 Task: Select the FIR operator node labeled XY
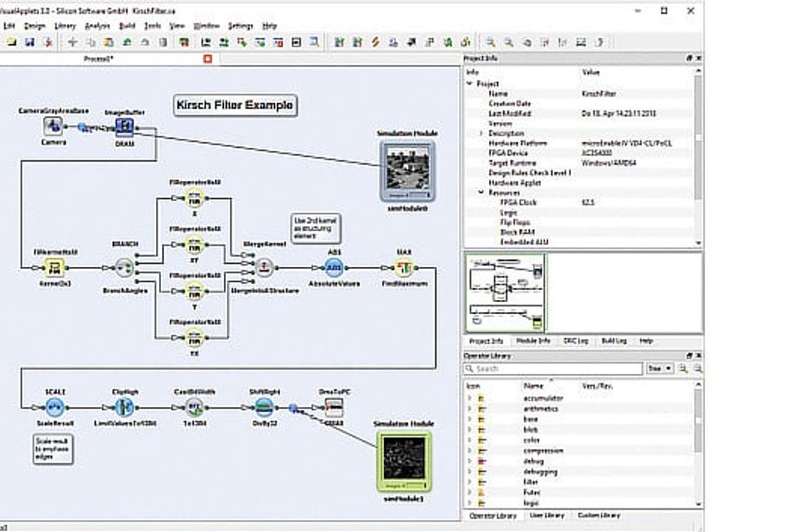click(x=194, y=245)
